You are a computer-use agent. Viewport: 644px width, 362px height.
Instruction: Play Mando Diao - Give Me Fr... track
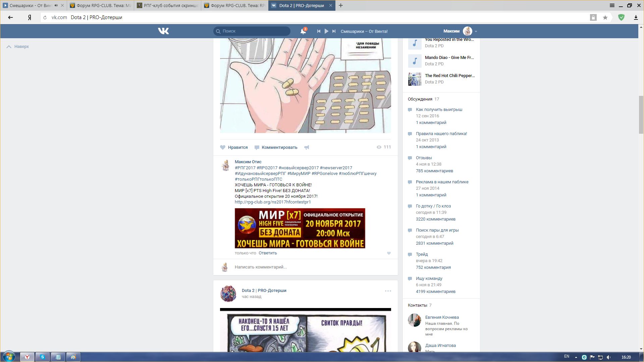441,61
